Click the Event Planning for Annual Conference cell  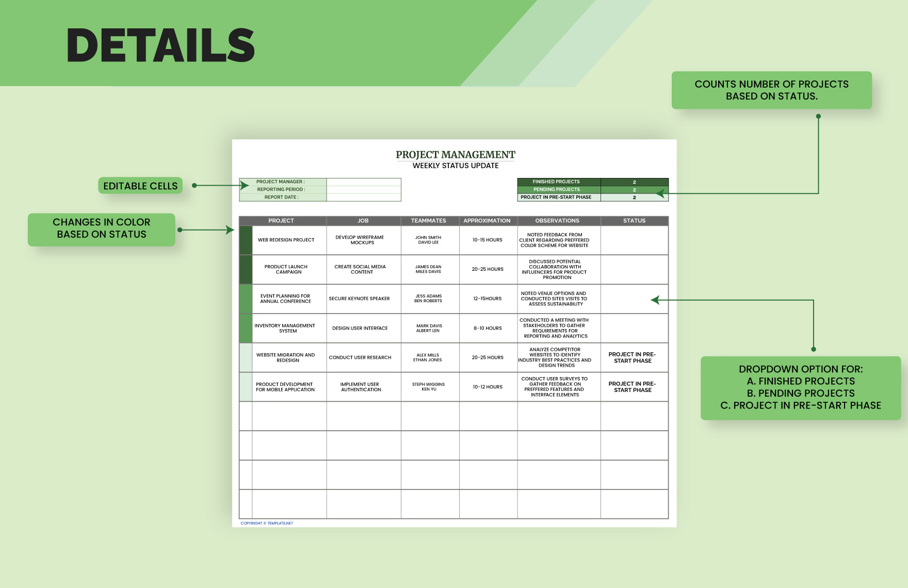[289, 299]
